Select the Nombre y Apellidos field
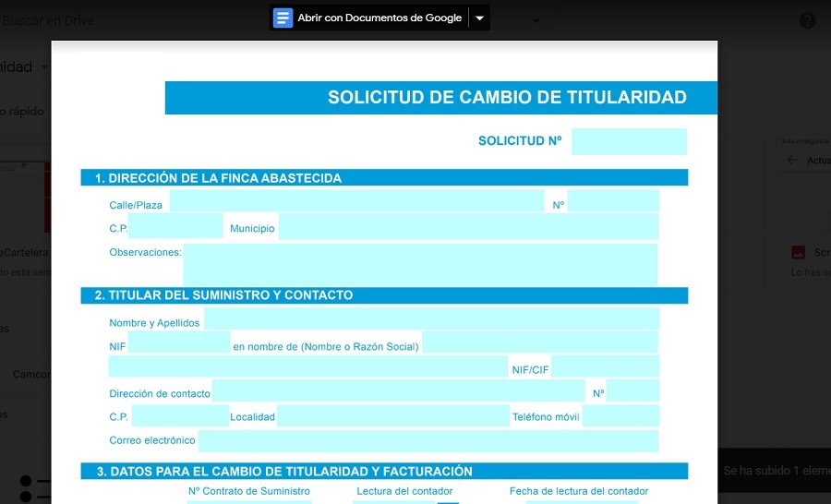Screen dimensions: 831x504 430,320
